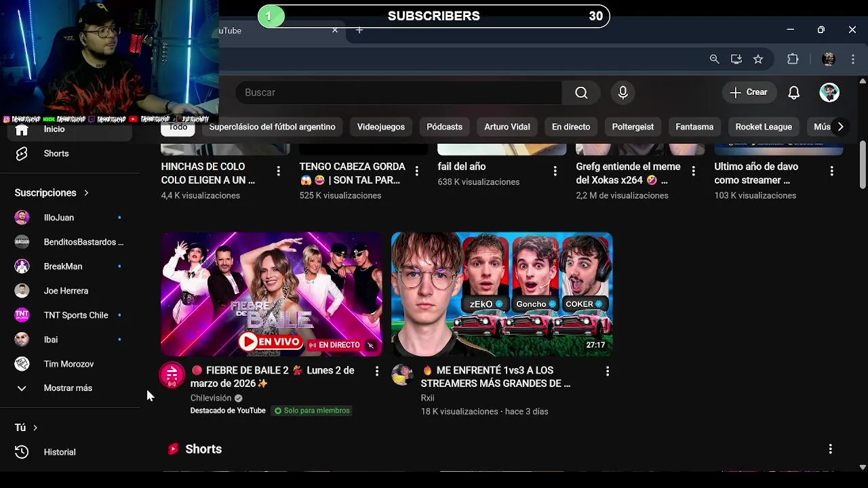The image size is (868, 488).
Task: Open the Shorts section options menu
Action: click(830, 449)
